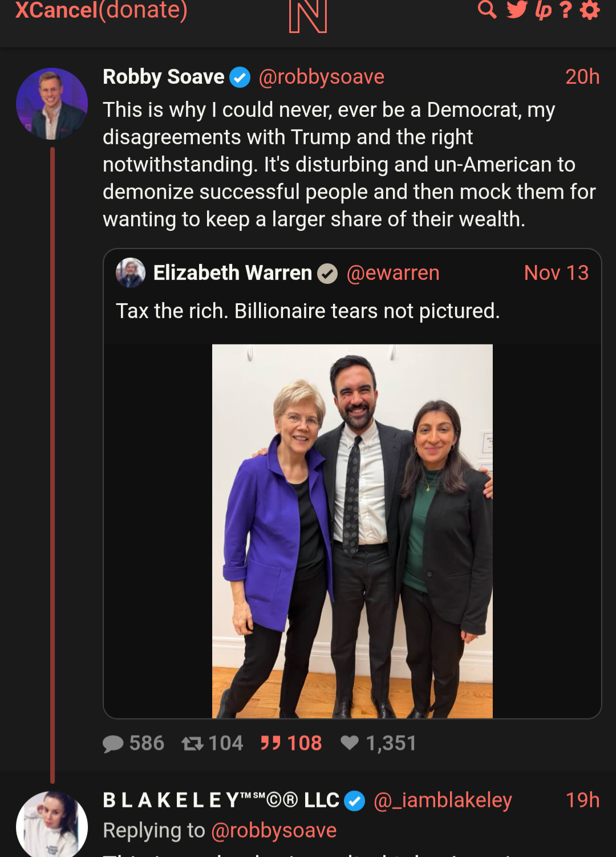Open the Nov 13 quoted tweet date
The image size is (616, 857).
click(x=556, y=273)
